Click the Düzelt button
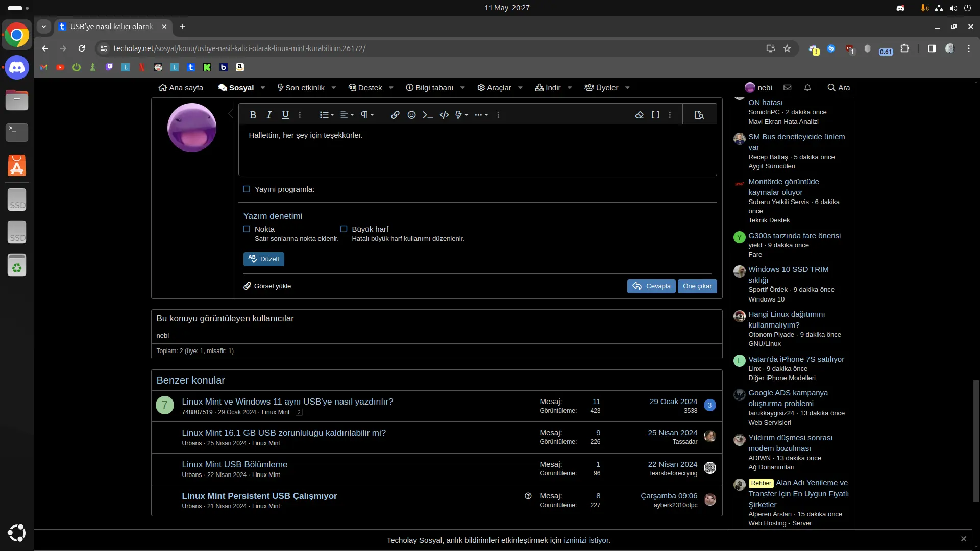The image size is (980, 551). click(263, 259)
